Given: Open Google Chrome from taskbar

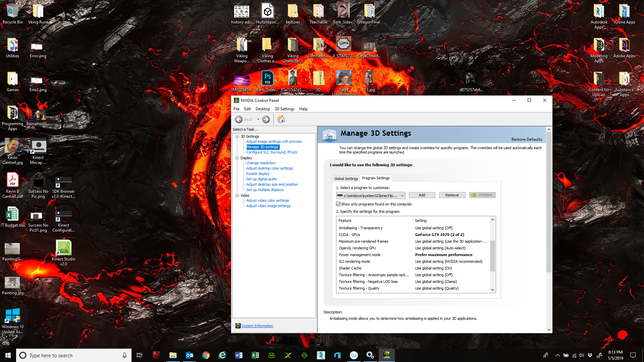Looking at the screenshot, I should point(206,355).
